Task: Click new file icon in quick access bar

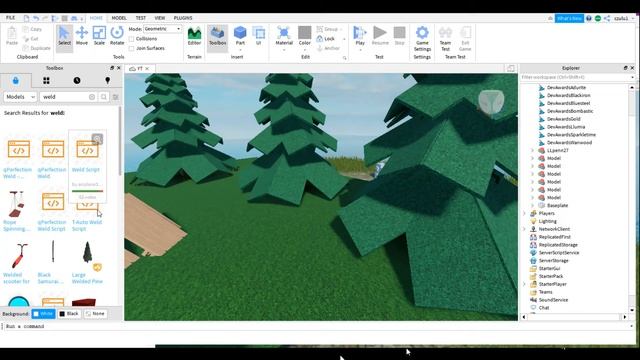Action: (x=26, y=18)
